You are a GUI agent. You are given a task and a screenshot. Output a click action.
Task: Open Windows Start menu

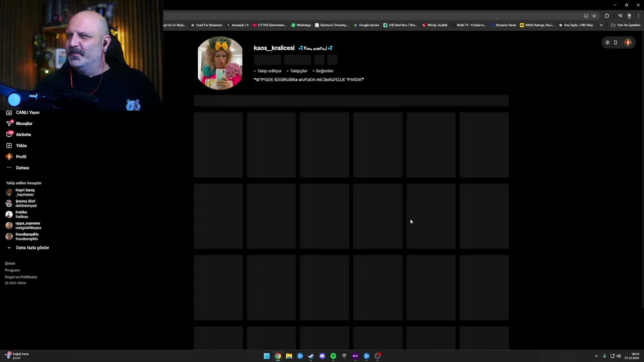coord(267,356)
